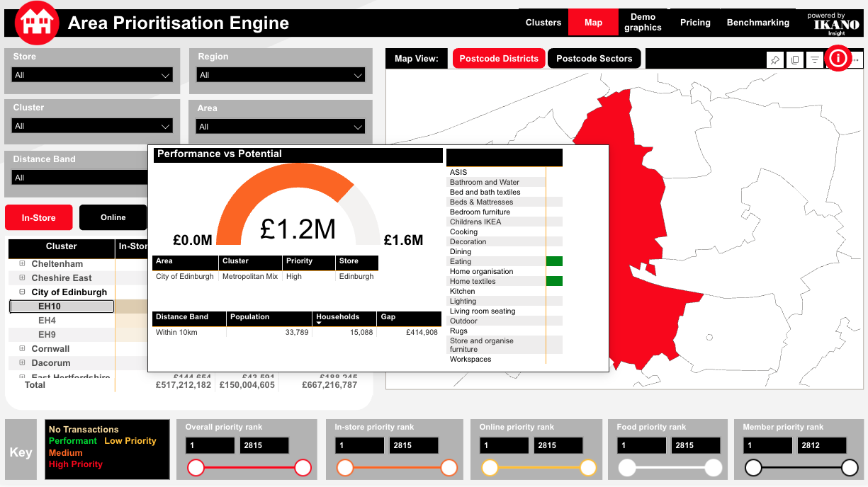Switch to Online view

click(113, 217)
